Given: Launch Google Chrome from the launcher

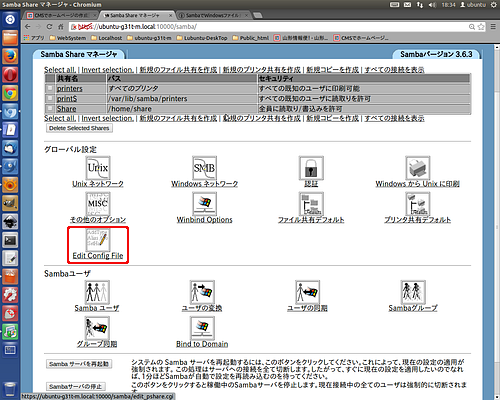Looking at the screenshot, I should (x=10, y=93).
